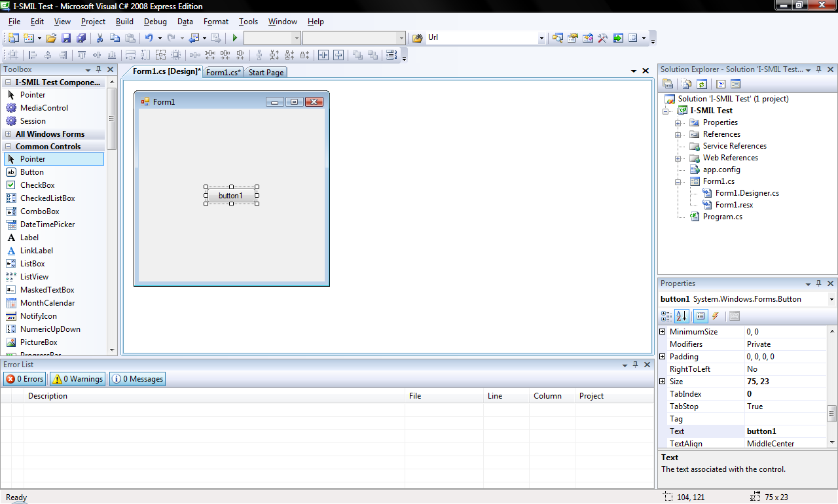Toggle Categorized view in Properties panel
The image size is (838, 504).
click(666, 316)
